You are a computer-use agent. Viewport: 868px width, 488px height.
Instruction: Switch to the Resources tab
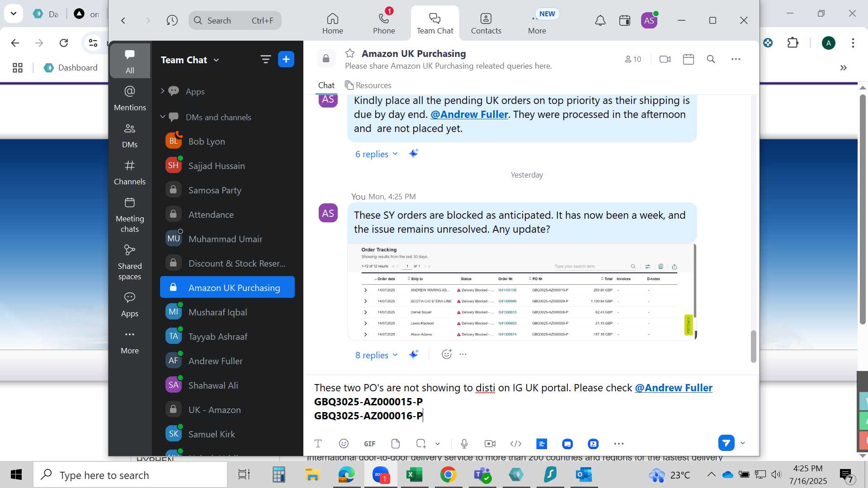click(x=368, y=85)
